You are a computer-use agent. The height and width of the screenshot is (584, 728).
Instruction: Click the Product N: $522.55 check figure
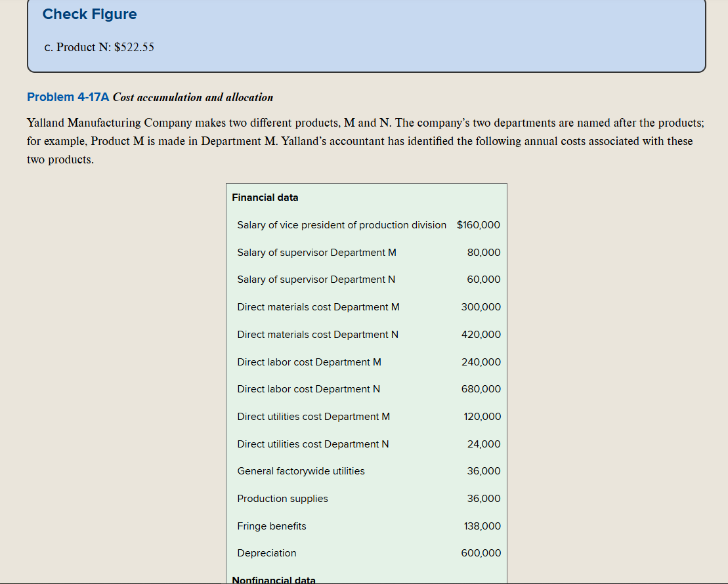[99, 47]
